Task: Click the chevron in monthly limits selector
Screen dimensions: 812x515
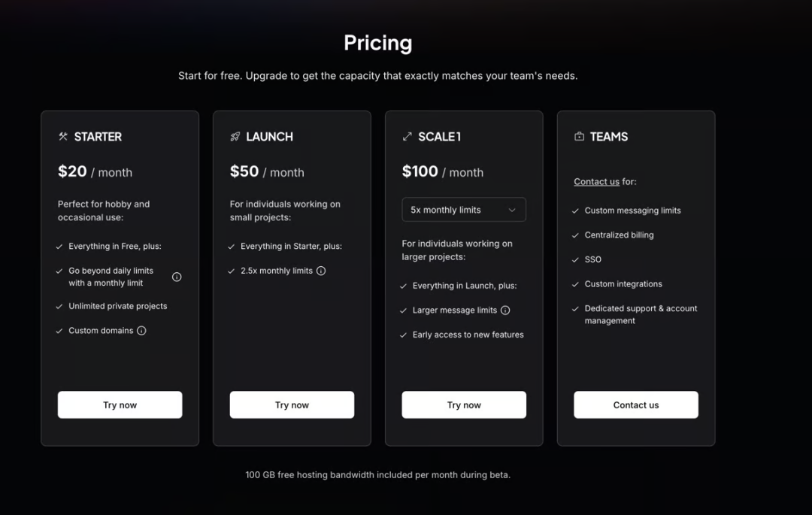Action: [512, 211]
